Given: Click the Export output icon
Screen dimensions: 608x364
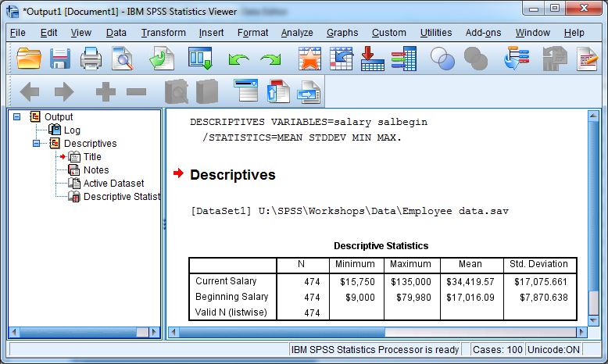Looking at the screenshot, I should 163,59.
